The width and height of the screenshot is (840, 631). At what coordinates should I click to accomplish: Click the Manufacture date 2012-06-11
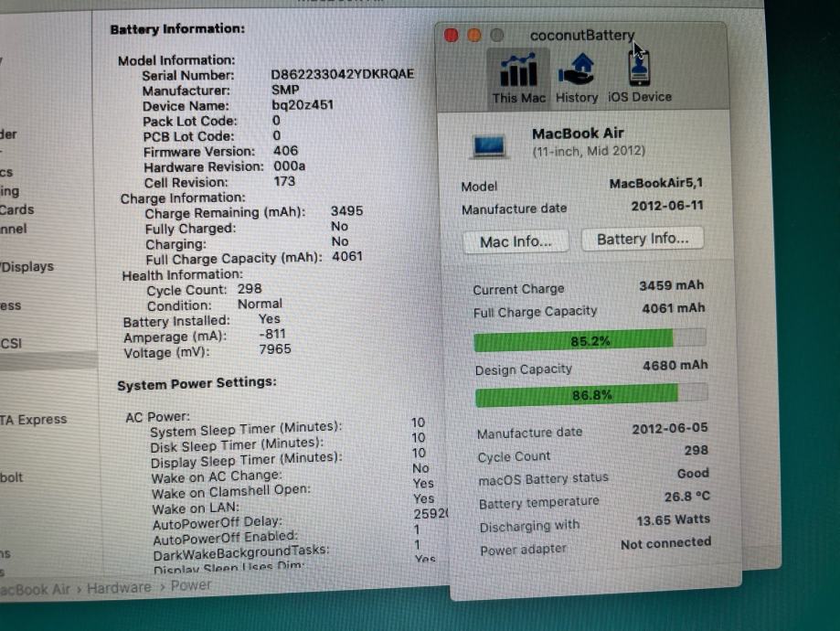(x=667, y=206)
